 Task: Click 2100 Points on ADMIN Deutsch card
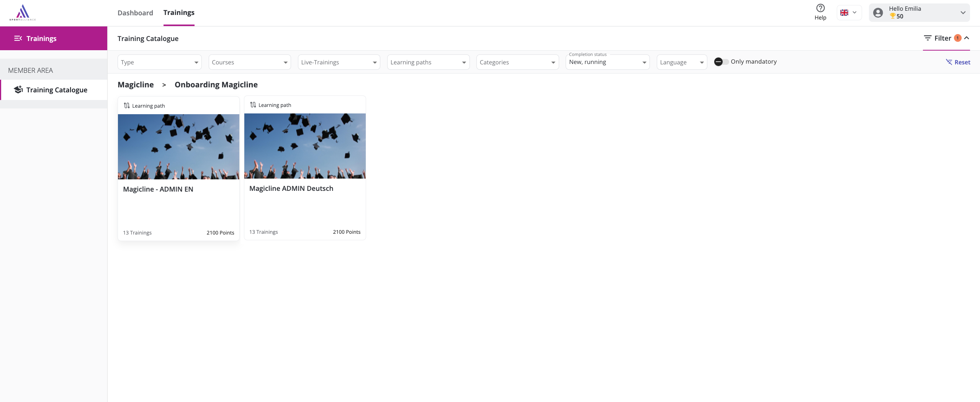point(347,232)
